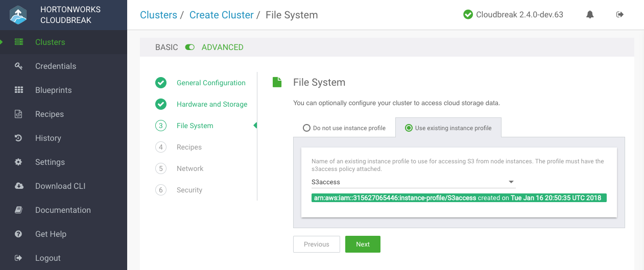Click the Blueprints grid icon
The width and height of the screenshot is (644, 270).
coord(19,90)
